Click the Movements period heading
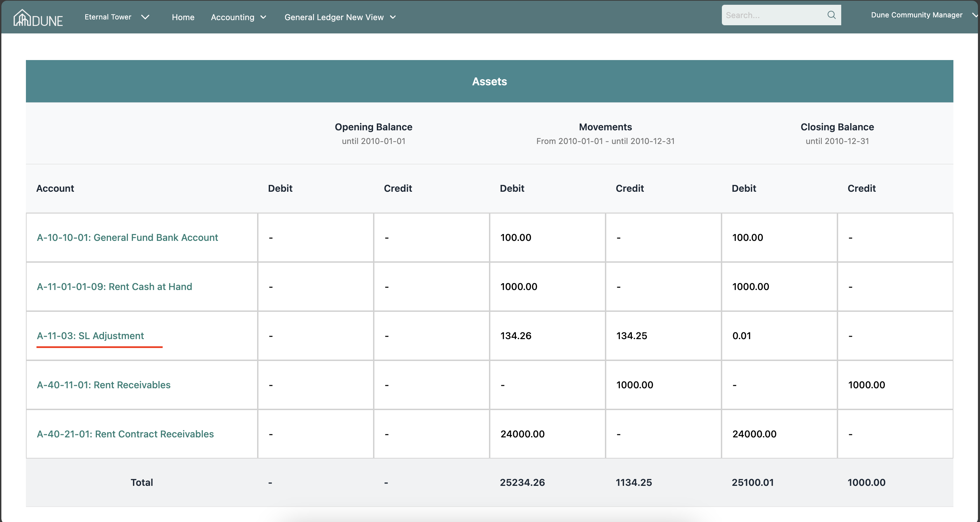The height and width of the screenshot is (522, 980). (605, 127)
